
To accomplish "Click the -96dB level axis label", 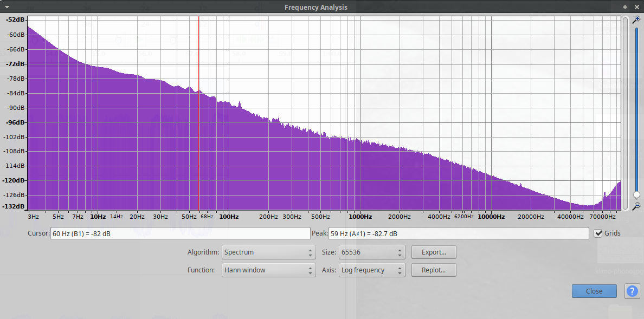I will click(x=15, y=122).
